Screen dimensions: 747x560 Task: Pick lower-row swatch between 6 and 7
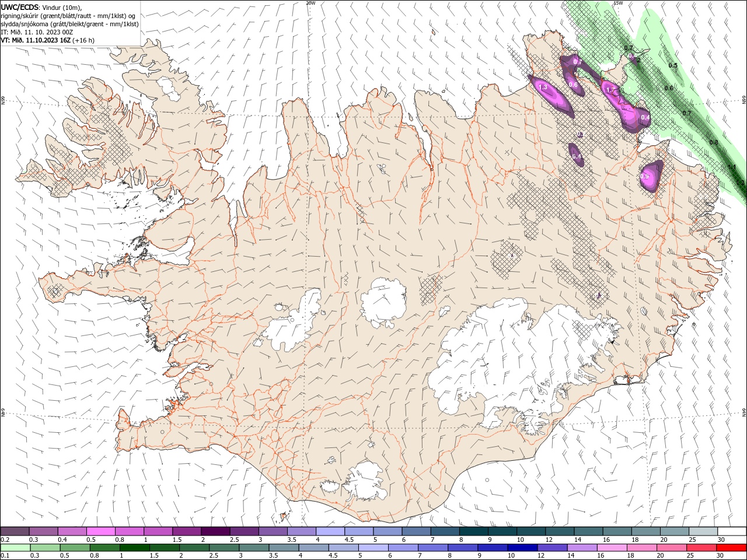(x=403, y=548)
